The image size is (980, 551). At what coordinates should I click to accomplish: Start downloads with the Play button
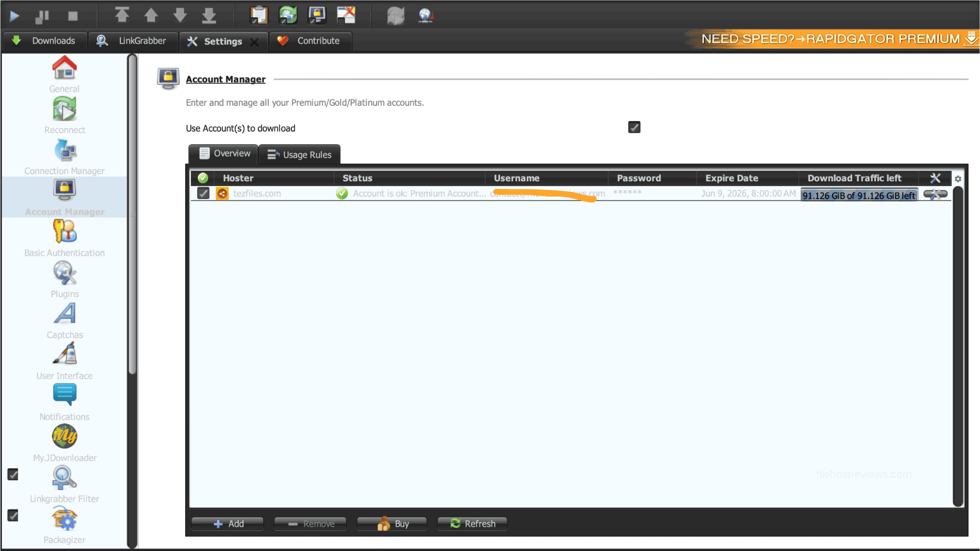14,16
